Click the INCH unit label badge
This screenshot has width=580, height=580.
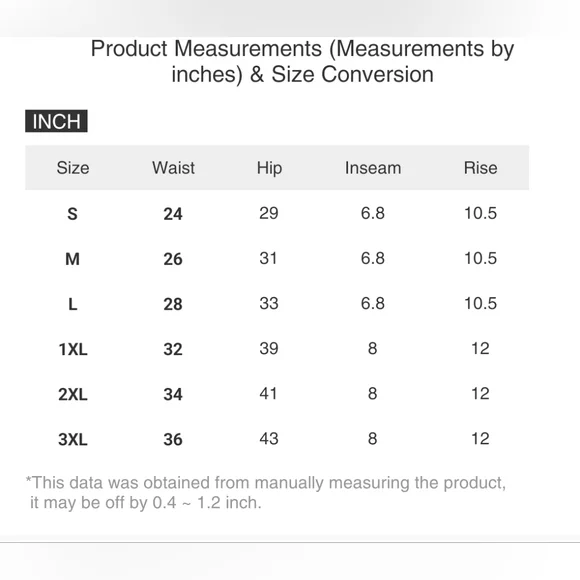pos(56,121)
